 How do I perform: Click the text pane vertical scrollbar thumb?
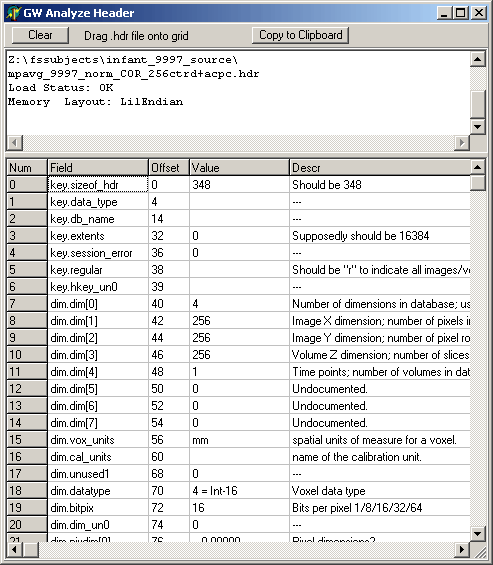pyautogui.click(x=478, y=104)
